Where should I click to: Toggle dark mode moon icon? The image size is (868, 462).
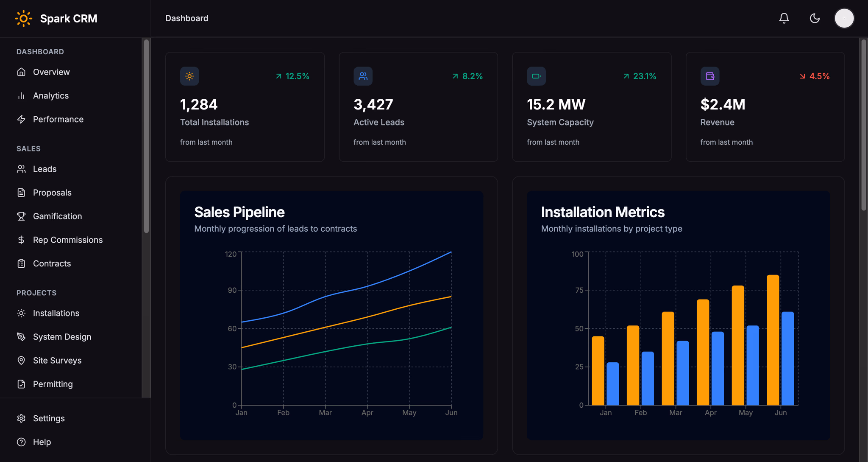pyautogui.click(x=815, y=18)
